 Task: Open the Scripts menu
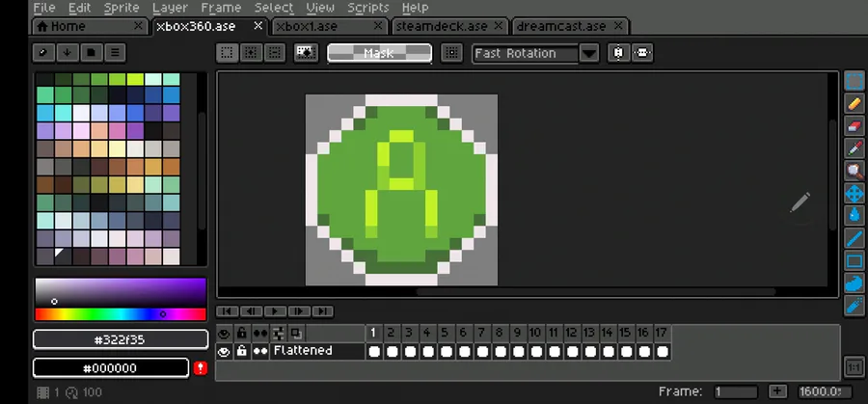[368, 8]
